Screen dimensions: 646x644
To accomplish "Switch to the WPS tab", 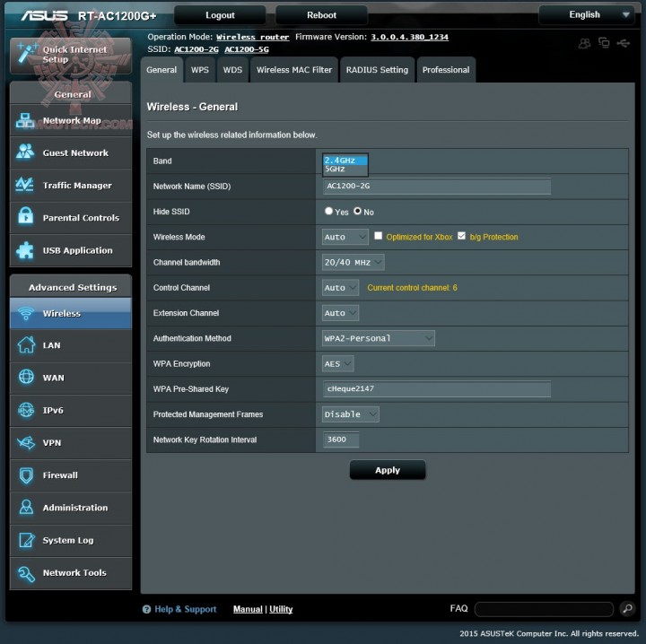I will tap(200, 70).
